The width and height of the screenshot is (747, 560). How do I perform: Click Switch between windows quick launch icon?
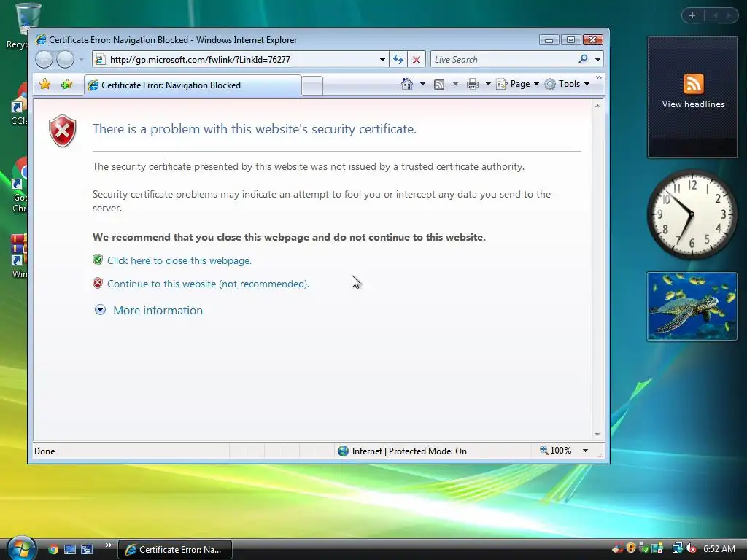87,549
